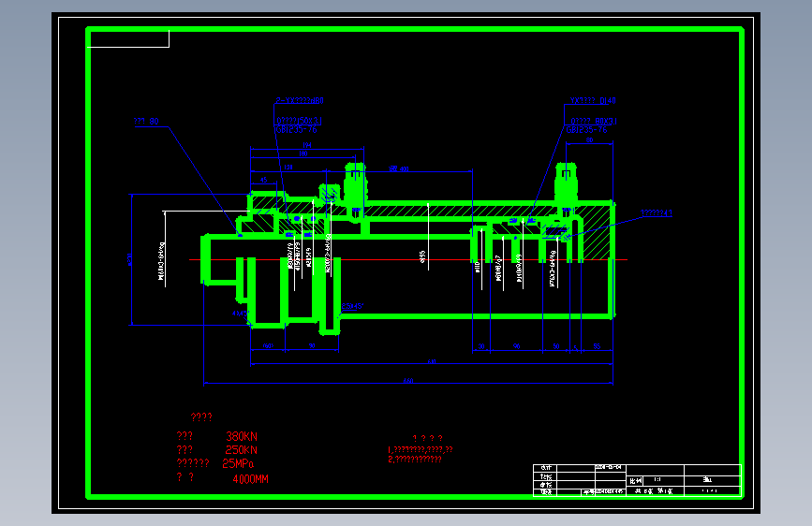The height and width of the screenshot is (526, 812).
Task: Click the 45 dimension at top left
Action: [263, 180]
